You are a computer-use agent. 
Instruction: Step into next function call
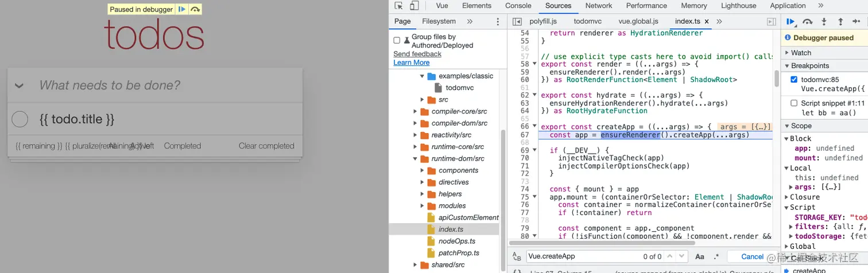click(x=824, y=22)
